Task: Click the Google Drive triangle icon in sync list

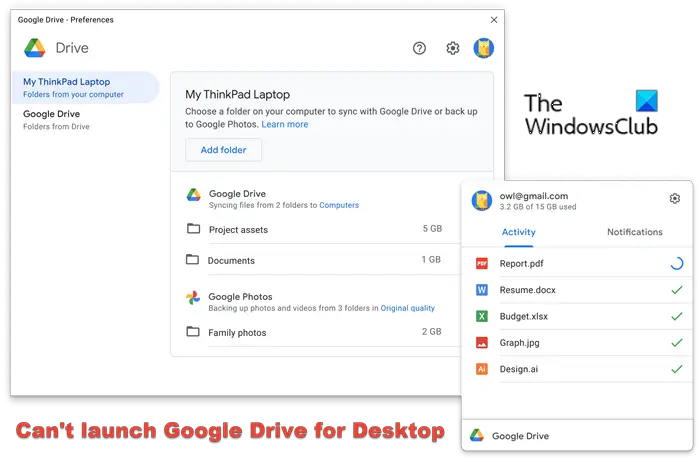Action: click(193, 195)
